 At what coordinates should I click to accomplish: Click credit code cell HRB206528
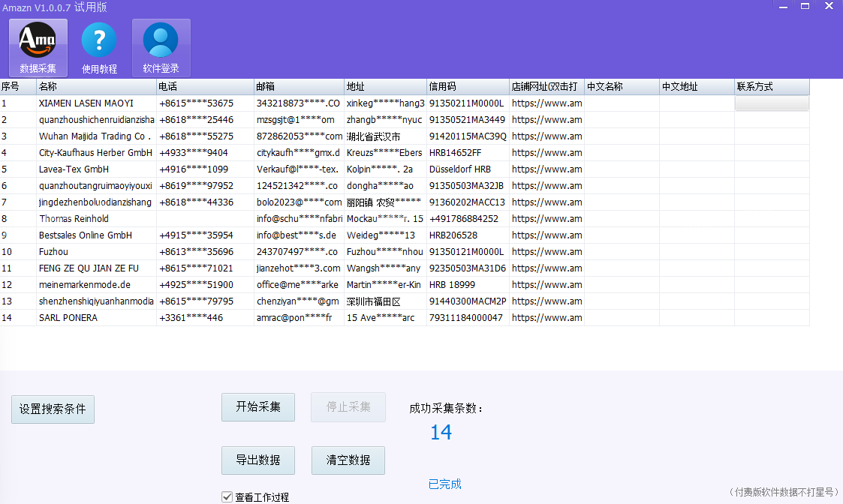click(468, 235)
